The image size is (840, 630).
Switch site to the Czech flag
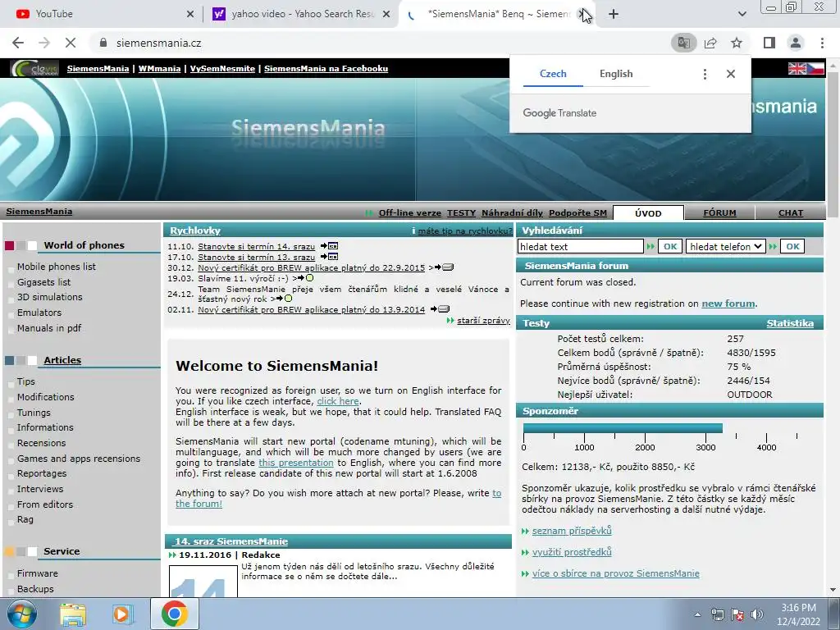pyautogui.click(x=815, y=69)
